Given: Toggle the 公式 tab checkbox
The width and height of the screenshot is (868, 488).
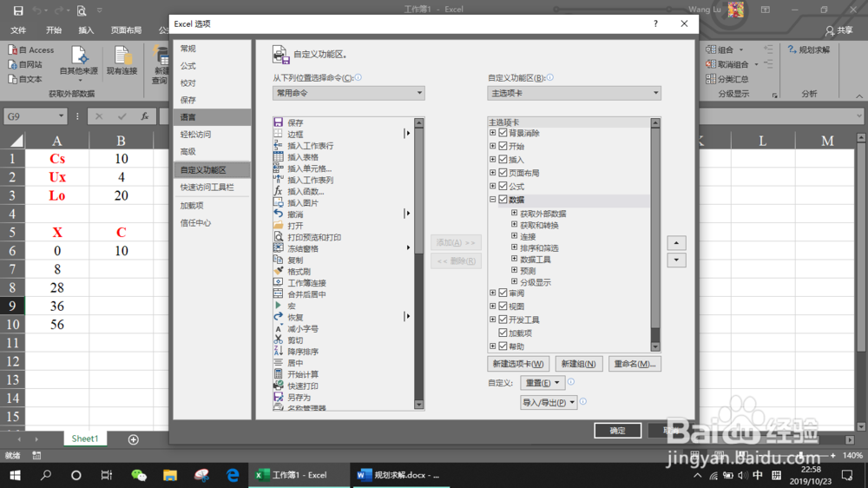Looking at the screenshot, I should (x=503, y=186).
